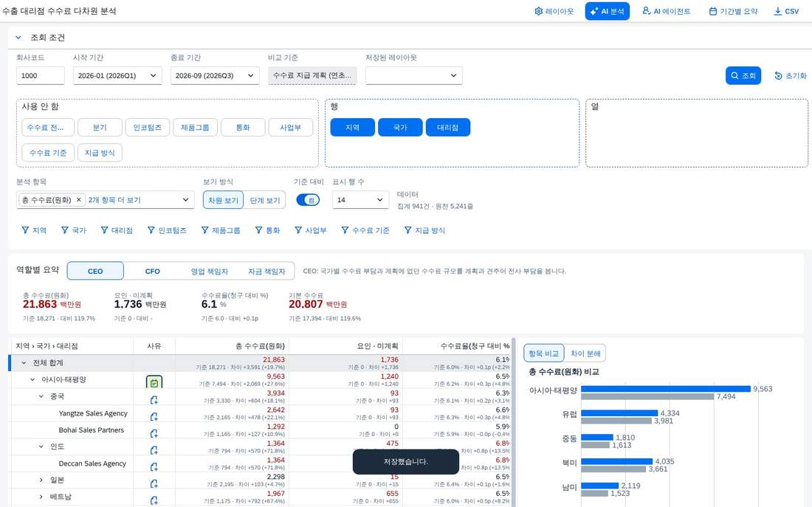Open the 인코텀즈 filter funnel
The width and height of the screenshot is (812, 507).
151,230
